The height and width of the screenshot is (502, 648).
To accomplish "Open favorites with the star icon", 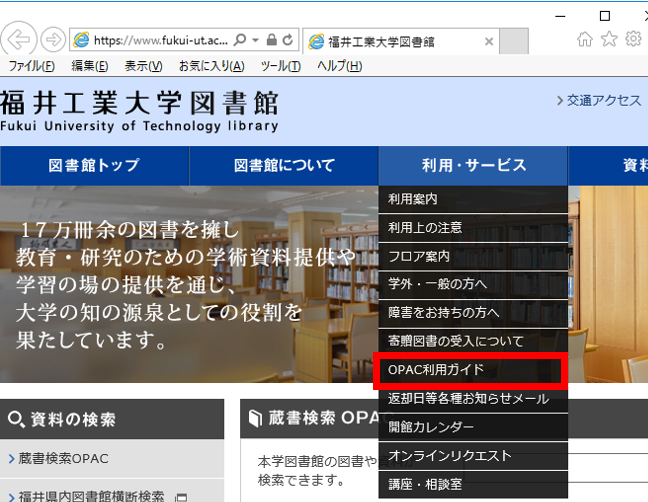I will point(609,40).
